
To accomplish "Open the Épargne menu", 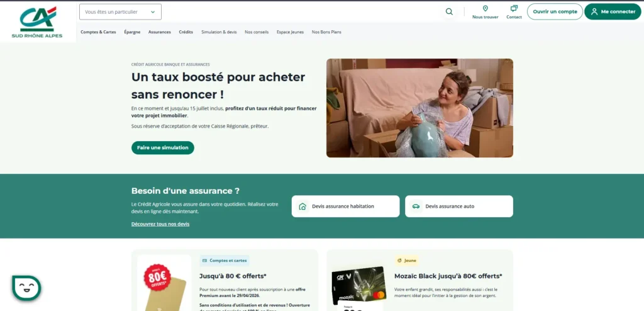I will pyautogui.click(x=132, y=32).
